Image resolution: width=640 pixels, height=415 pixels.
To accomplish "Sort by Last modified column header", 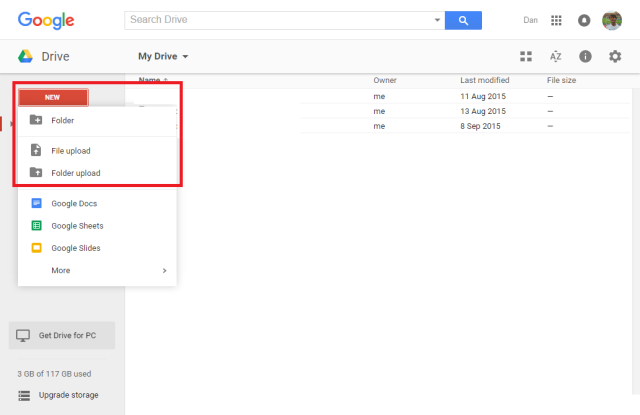I will pos(484,80).
